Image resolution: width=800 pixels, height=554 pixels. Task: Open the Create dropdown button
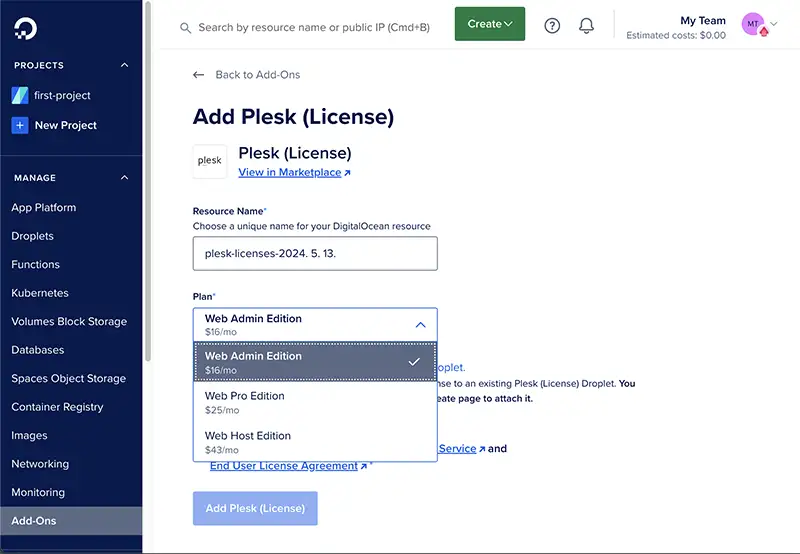point(490,24)
